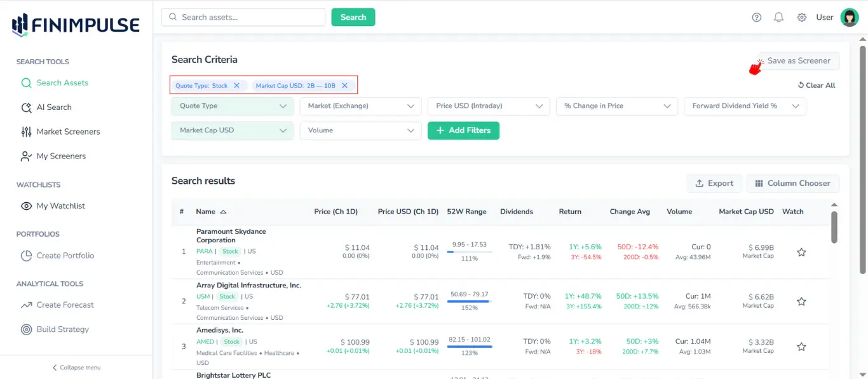Open Market Screeners in the sidebar
The image size is (868, 379).
69,132
